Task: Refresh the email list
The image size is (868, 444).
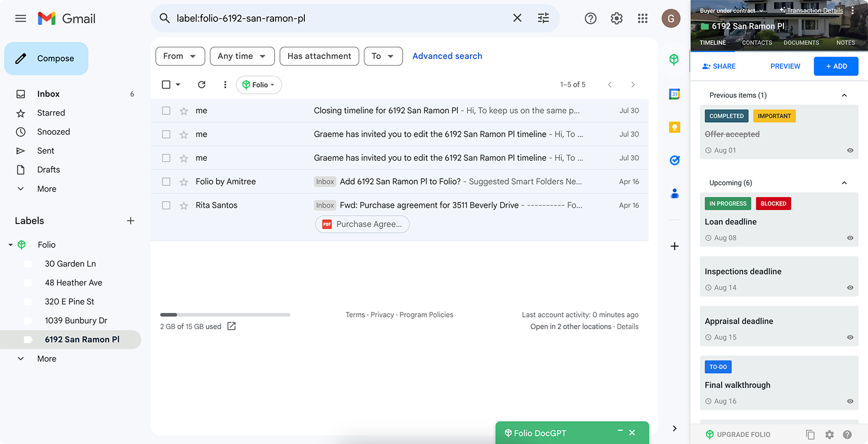Action: click(201, 85)
